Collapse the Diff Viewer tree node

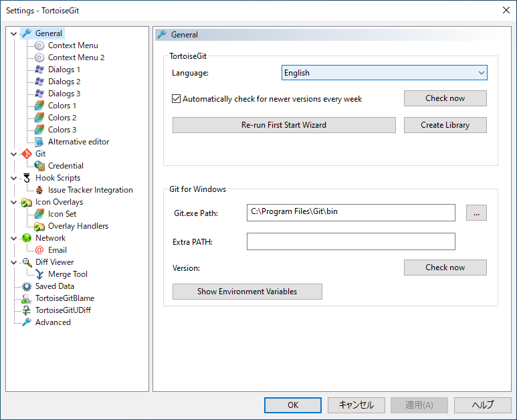[14, 262]
